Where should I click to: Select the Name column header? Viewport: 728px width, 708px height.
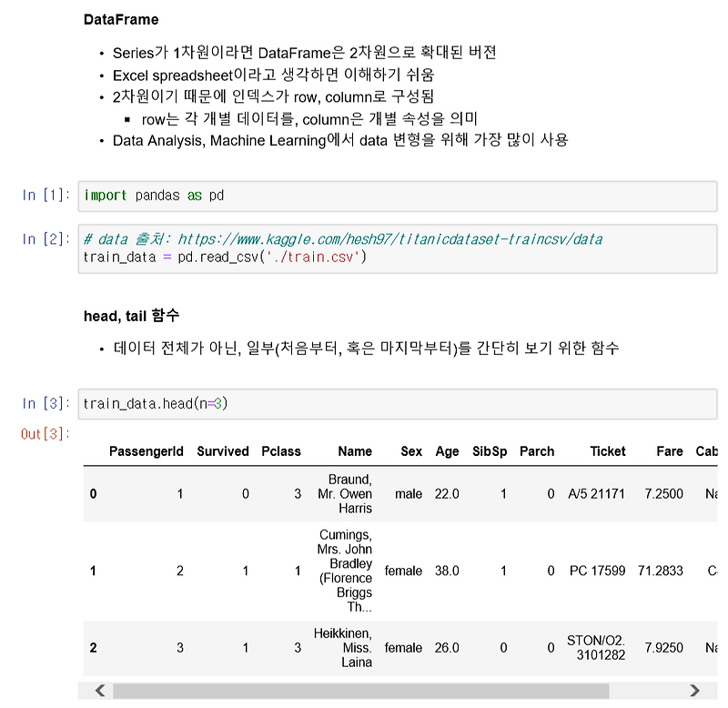pyautogui.click(x=354, y=451)
